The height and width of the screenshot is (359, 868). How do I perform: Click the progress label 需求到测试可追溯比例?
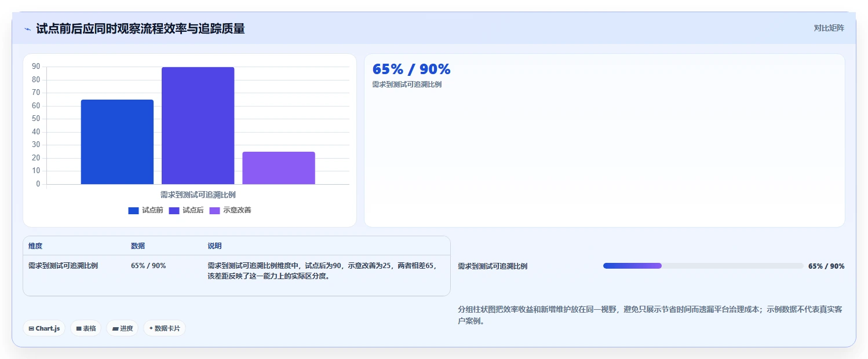493,266
